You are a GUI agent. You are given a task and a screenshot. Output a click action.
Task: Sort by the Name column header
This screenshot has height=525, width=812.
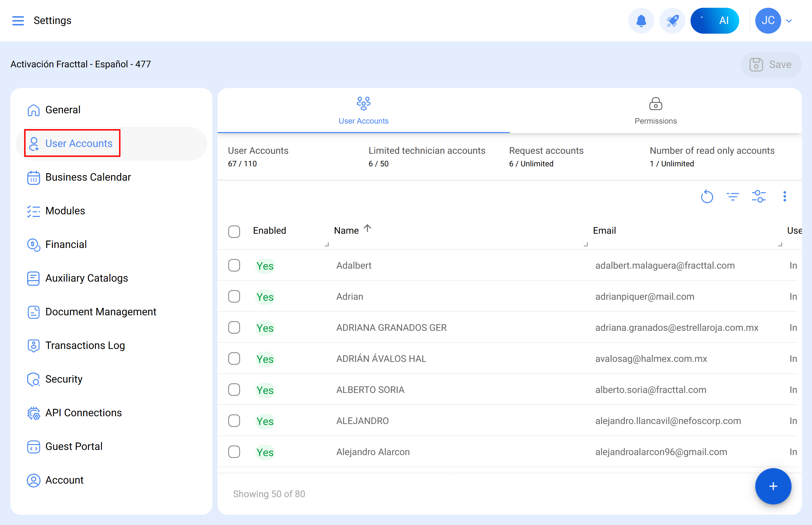346,230
